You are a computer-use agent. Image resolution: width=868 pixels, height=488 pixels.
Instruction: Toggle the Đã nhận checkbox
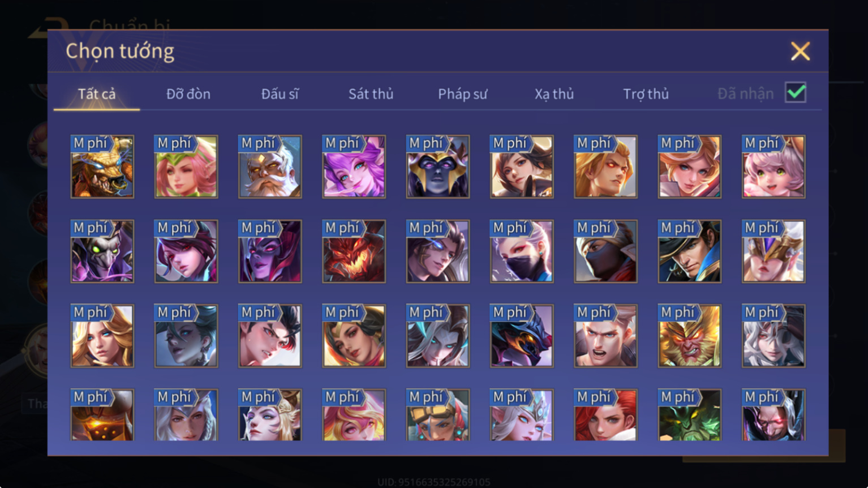tap(796, 92)
